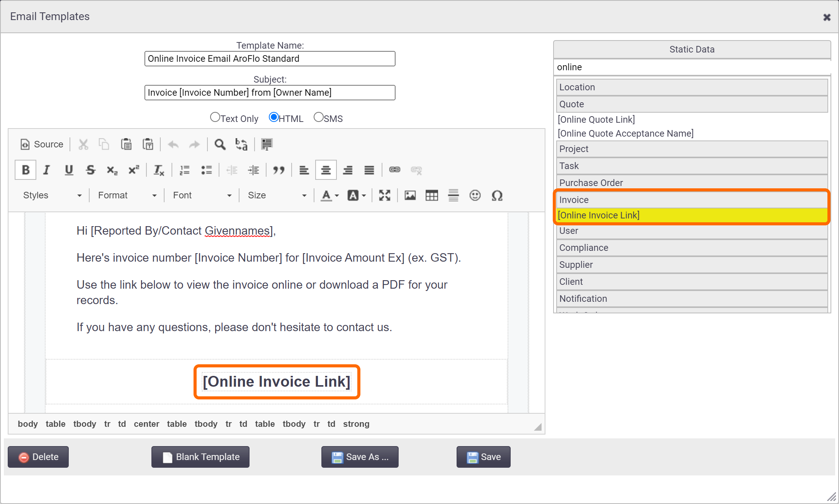This screenshot has height=504, width=839.
Task: Click the Remove Format icon
Action: click(x=159, y=170)
